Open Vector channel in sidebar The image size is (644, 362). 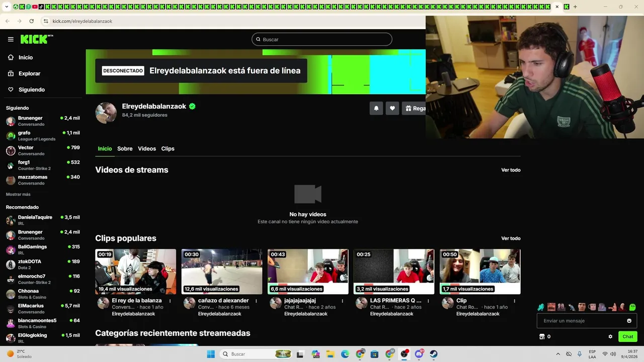(43, 150)
